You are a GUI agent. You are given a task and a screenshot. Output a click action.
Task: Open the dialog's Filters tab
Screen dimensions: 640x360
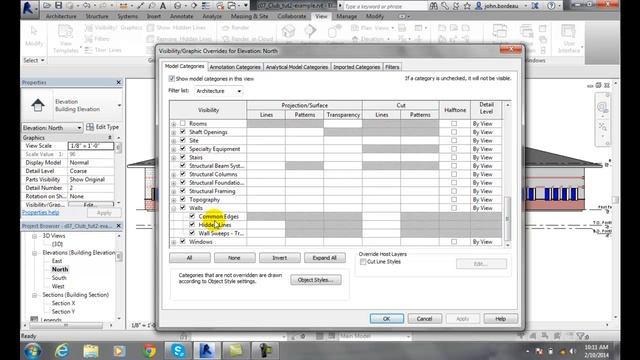pos(392,67)
